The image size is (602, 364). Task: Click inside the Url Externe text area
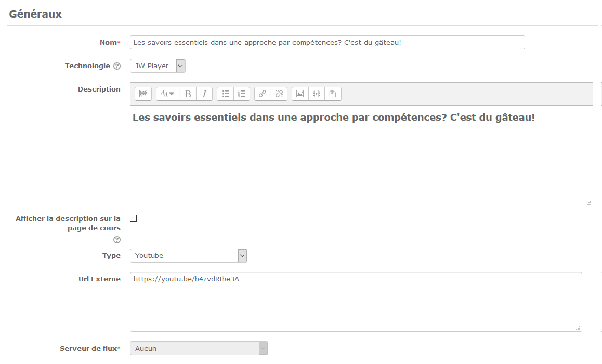click(356, 302)
